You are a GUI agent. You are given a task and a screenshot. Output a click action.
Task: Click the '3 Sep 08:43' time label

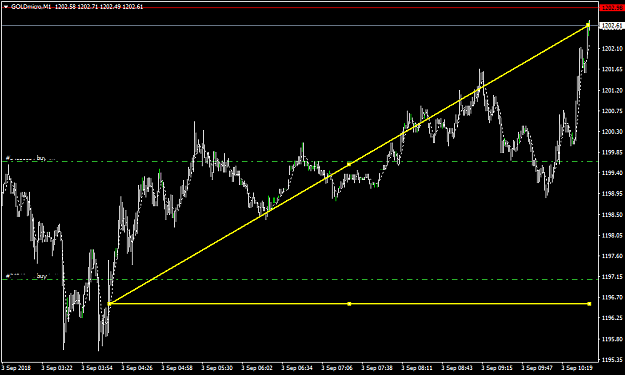(457, 368)
